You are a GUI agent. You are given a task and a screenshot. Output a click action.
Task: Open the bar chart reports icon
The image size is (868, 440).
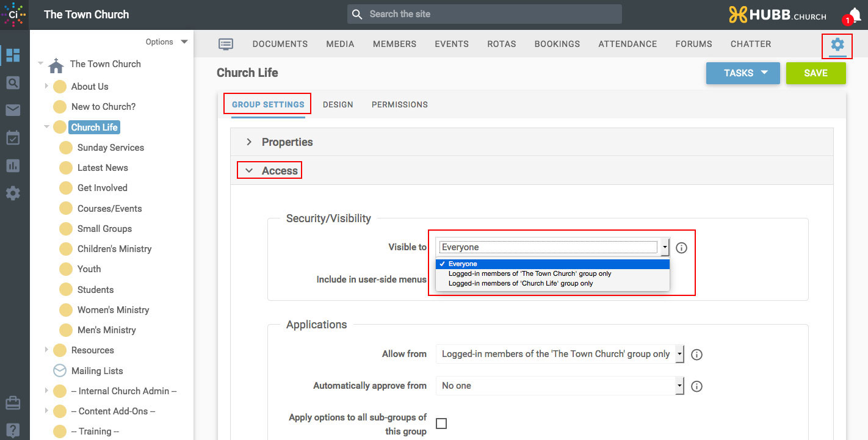(x=13, y=165)
